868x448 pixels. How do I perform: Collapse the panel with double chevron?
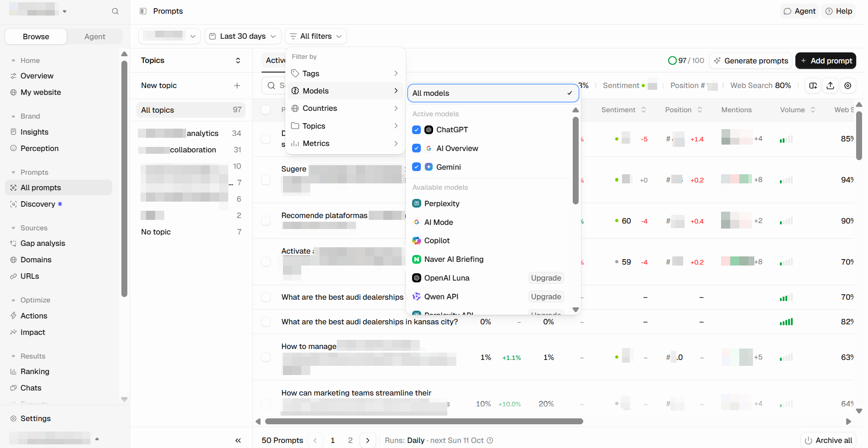238,441
